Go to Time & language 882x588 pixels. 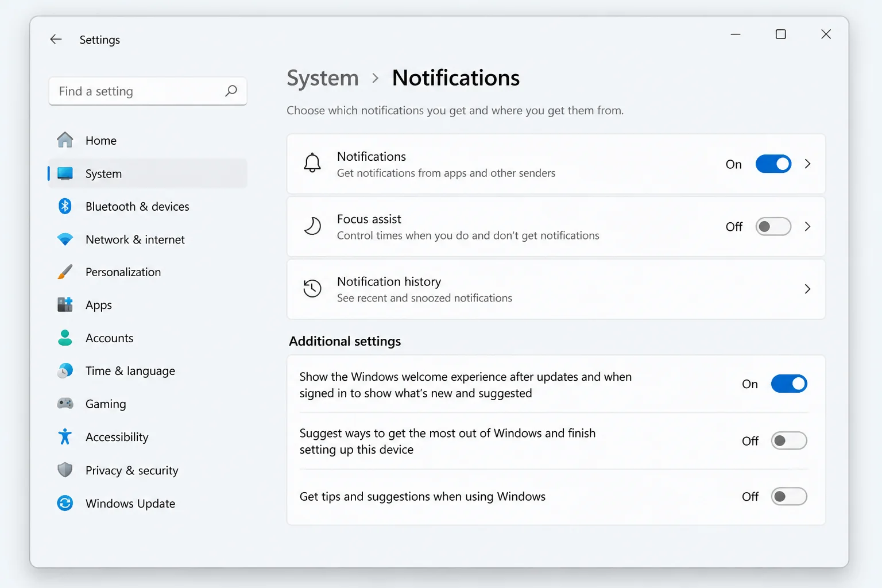[148, 371]
